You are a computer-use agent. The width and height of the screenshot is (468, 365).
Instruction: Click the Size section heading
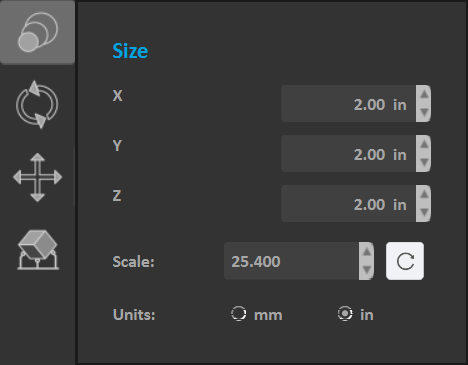[130, 51]
